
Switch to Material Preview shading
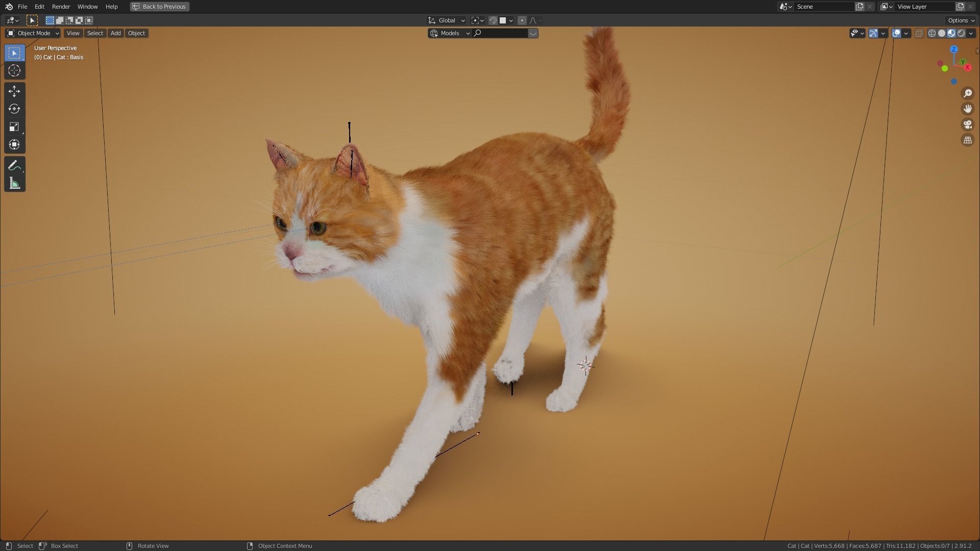(951, 33)
